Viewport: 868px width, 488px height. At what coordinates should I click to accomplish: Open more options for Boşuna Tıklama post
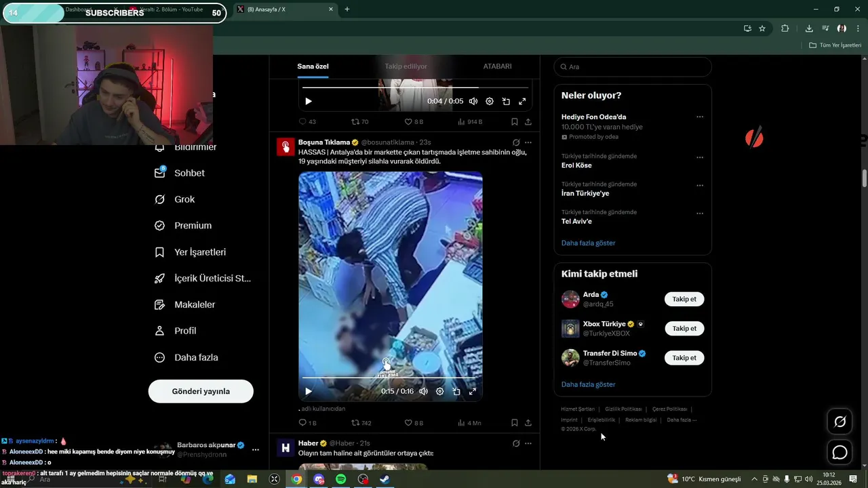coord(528,142)
